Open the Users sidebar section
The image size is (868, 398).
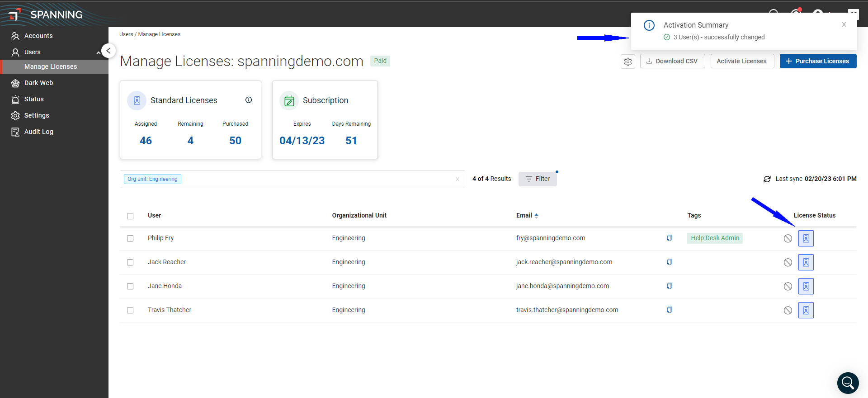(x=33, y=52)
